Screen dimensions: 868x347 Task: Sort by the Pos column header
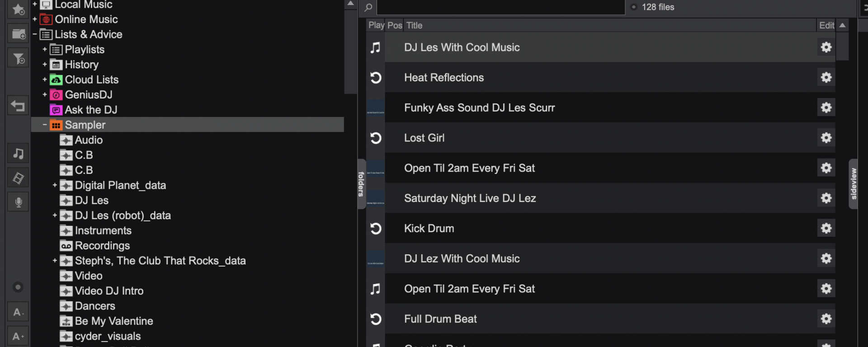[395, 25]
